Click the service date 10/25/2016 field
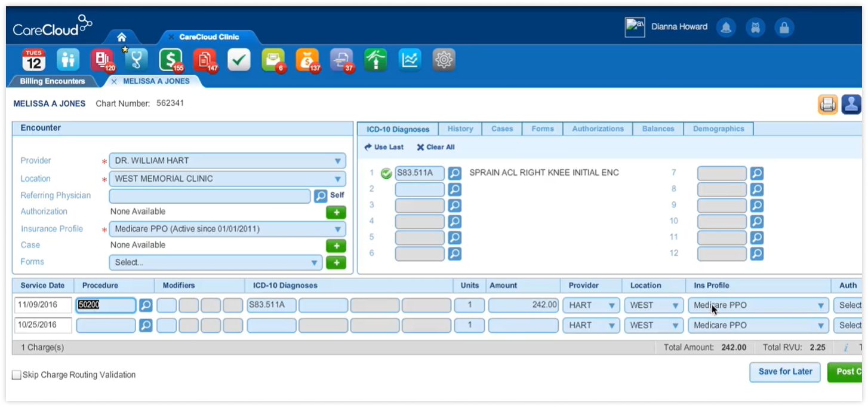 [43, 326]
